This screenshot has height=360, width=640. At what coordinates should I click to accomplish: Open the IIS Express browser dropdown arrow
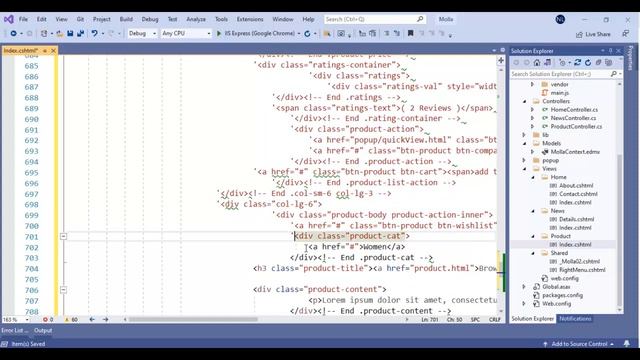(299, 33)
